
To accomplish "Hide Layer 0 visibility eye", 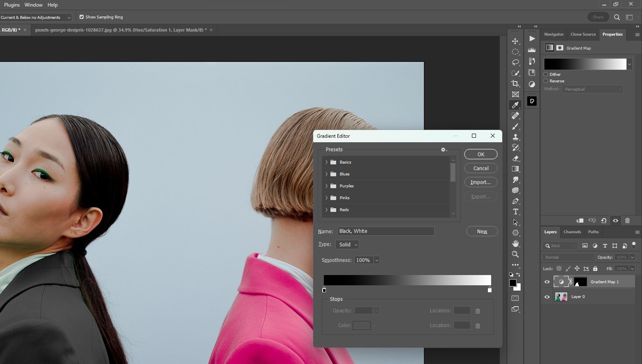I will click(547, 297).
